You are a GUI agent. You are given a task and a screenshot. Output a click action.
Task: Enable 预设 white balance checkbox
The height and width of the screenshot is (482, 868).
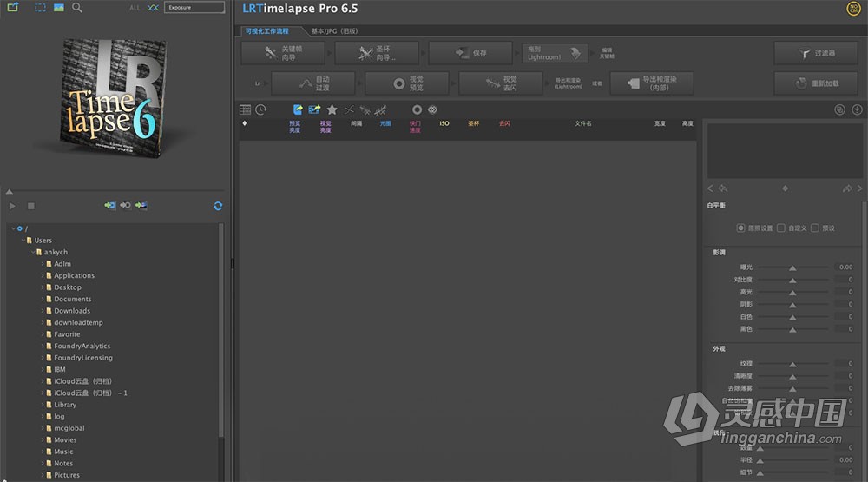(x=815, y=228)
